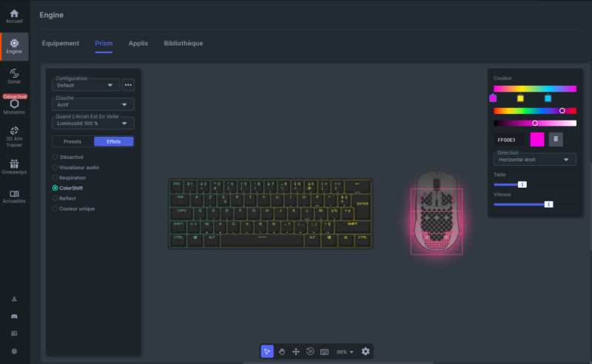The image size is (592, 364).
Task: Click the magenta color preview swatch
Action: [537, 139]
